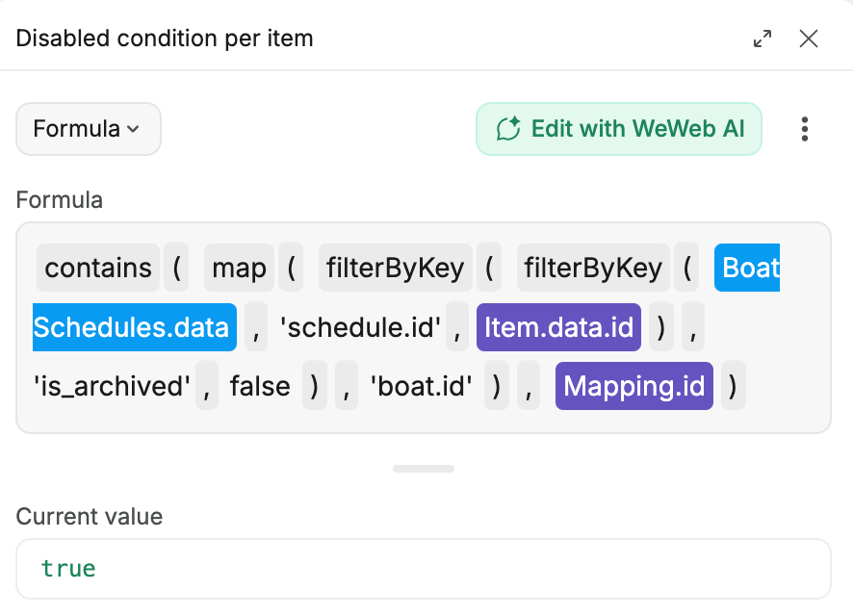Click the false boolean token

pyautogui.click(x=260, y=387)
